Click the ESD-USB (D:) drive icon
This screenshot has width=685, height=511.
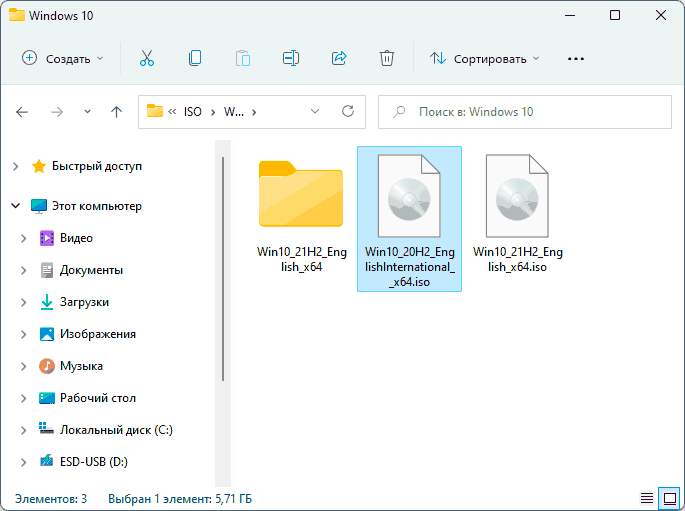[x=47, y=461]
